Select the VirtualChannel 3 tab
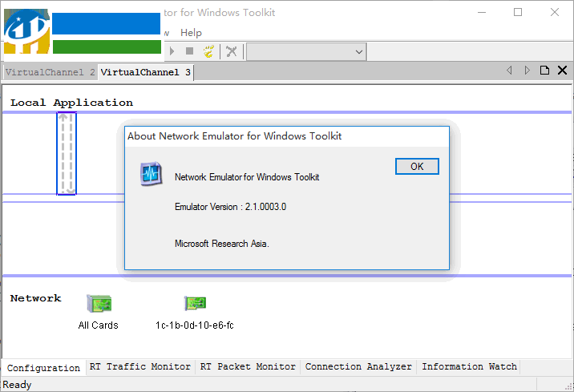 pyautogui.click(x=145, y=72)
